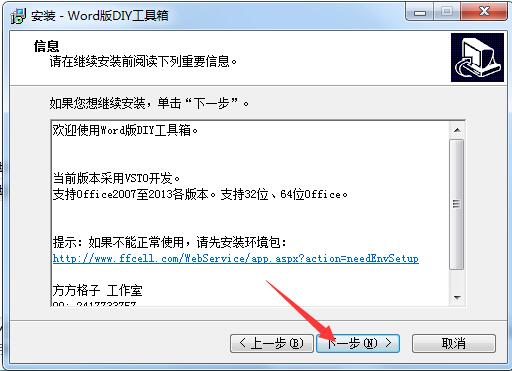Click the line 当前版本采用VSTO开发
Screen dimensions: 512x371
click(116, 178)
